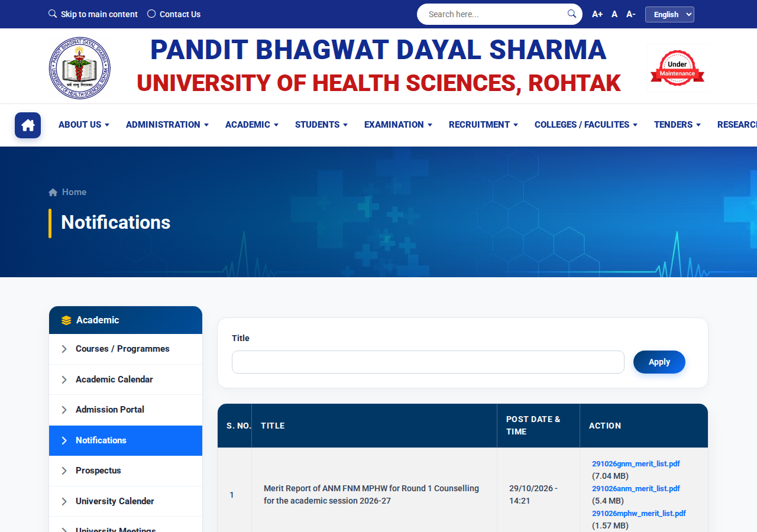Open 291026anm_merit_list.pdf
The height and width of the screenshot is (532, 757).
click(x=636, y=489)
